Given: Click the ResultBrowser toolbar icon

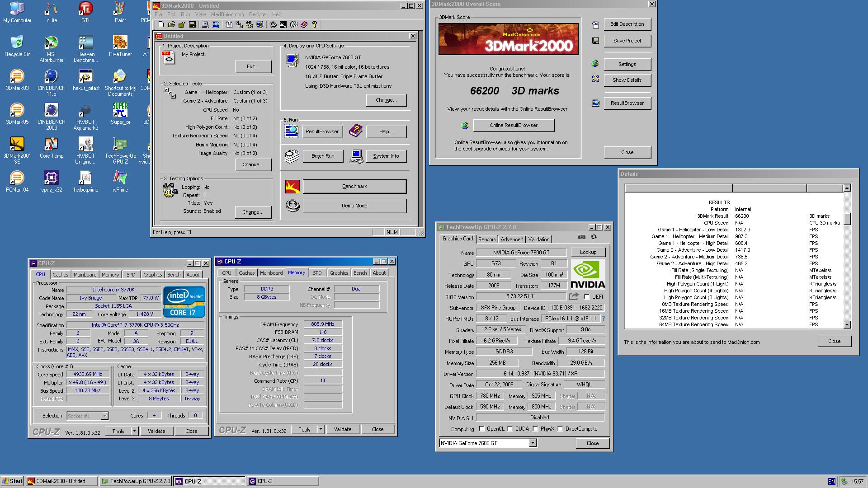Looking at the screenshot, I should tap(216, 24).
